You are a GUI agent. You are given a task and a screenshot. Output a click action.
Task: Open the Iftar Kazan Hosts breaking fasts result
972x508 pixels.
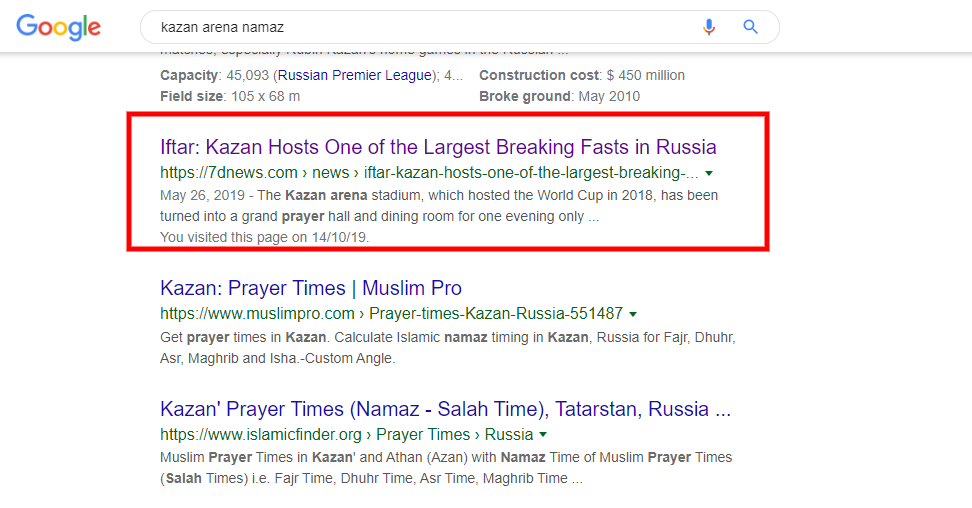pos(438,147)
